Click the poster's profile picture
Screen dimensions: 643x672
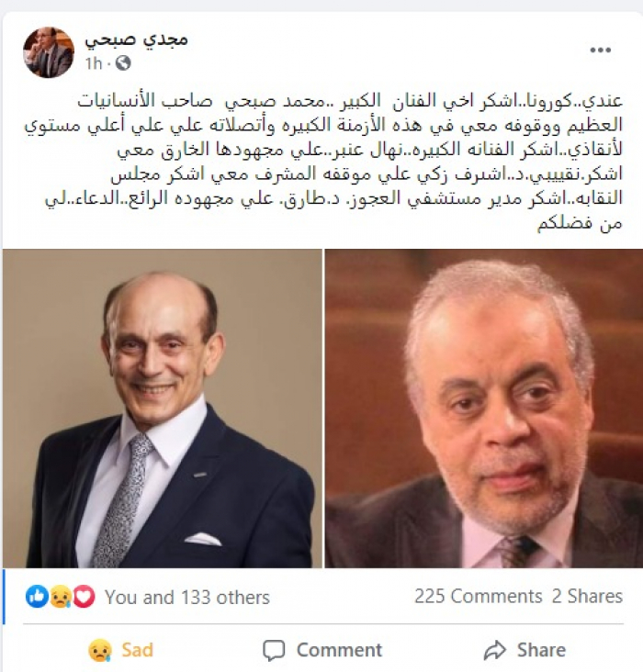pos(49,52)
